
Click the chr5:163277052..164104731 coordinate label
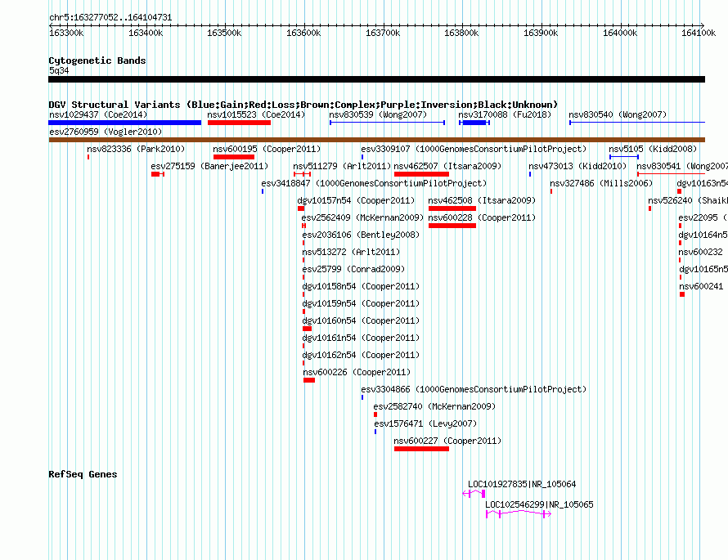(x=110, y=17)
